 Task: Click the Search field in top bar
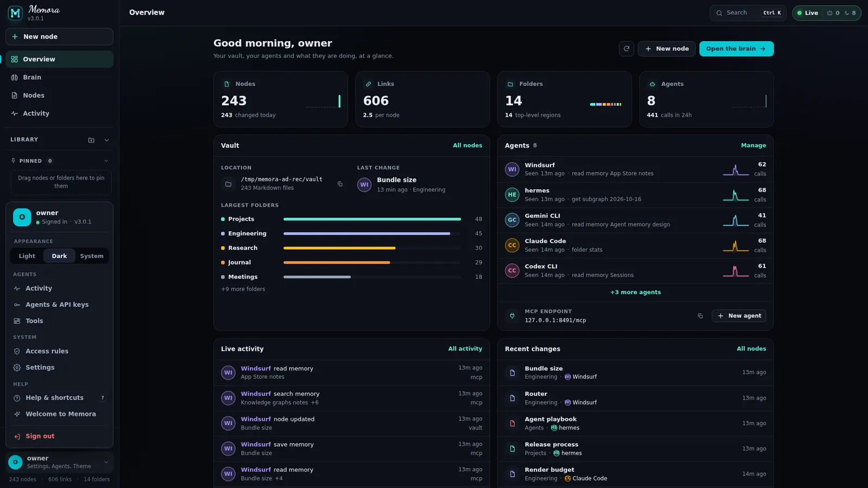[x=748, y=13]
